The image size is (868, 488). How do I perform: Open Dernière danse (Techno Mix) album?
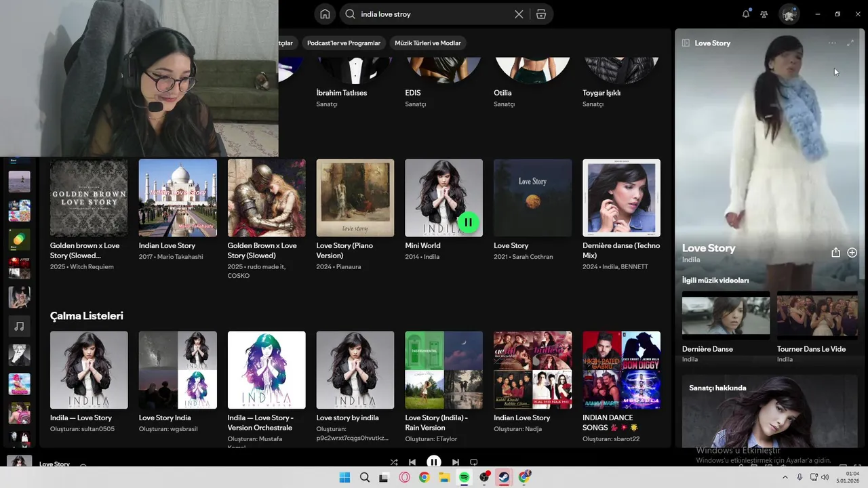point(621,198)
